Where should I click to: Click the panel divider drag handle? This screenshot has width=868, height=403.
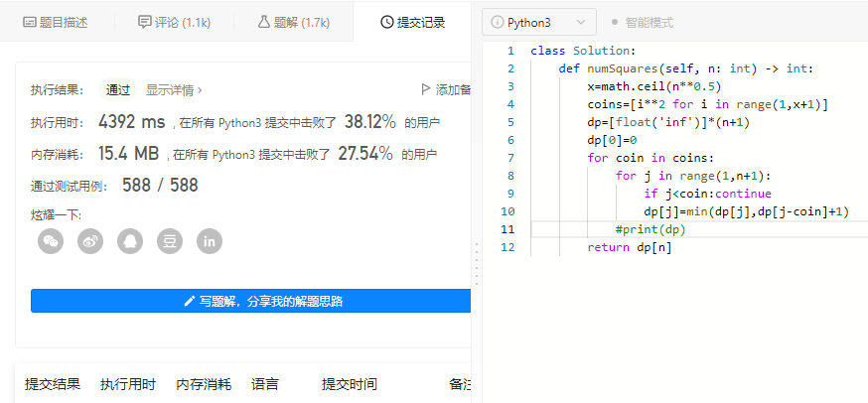[476, 264]
